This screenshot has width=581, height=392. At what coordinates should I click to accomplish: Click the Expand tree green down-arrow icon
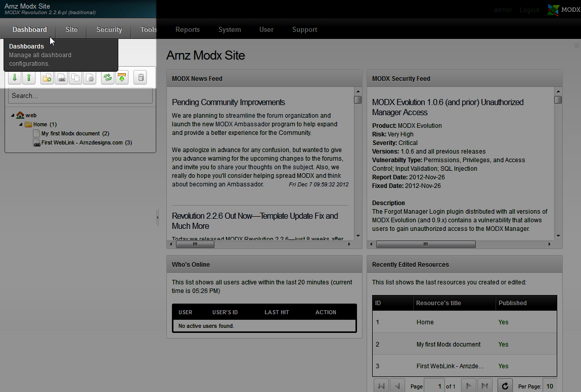click(15, 78)
